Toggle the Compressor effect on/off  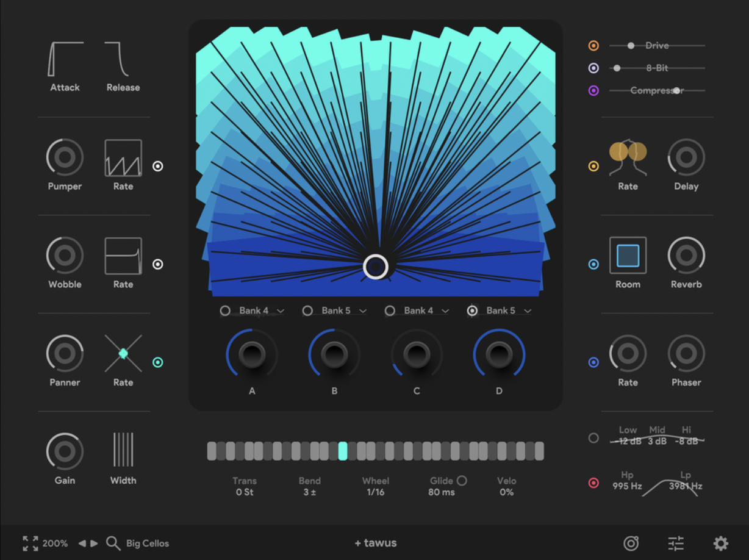tap(593, 90)
